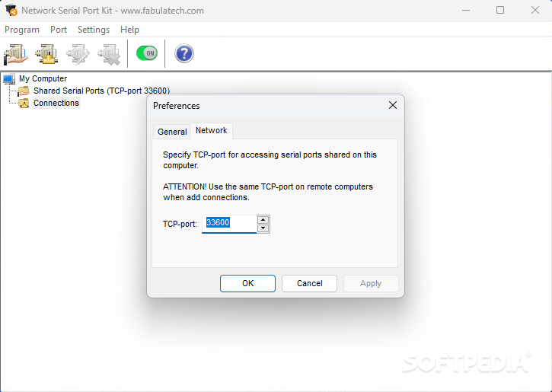Click the Preferences dialog title
552x392 pixels.
pos(177,106)
